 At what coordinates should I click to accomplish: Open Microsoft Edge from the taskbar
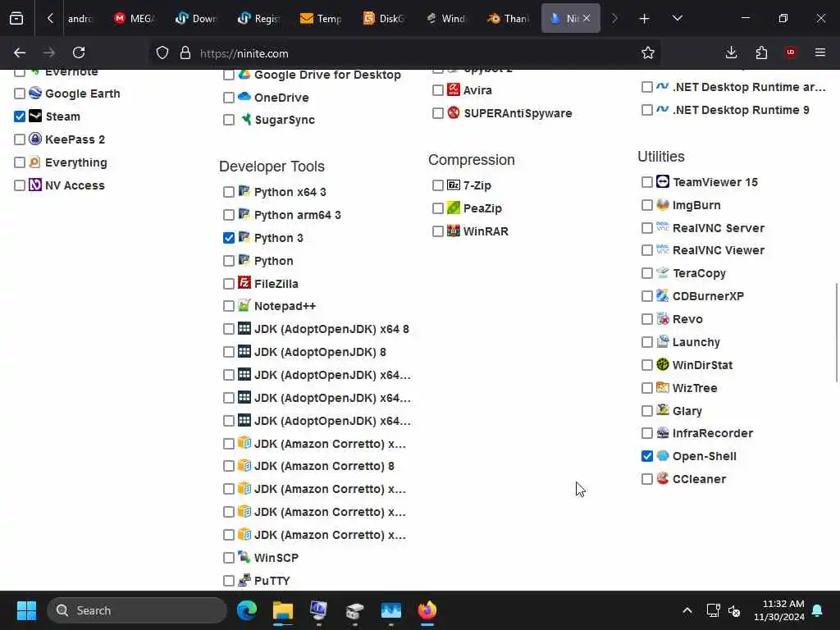click(x=246, y=610)
